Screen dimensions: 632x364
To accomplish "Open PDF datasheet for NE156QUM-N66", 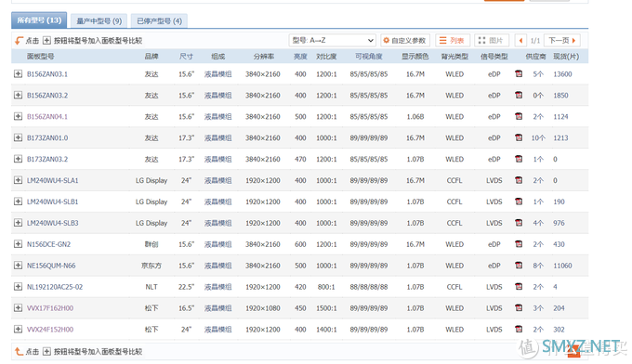I will click(x=519, y=266).
